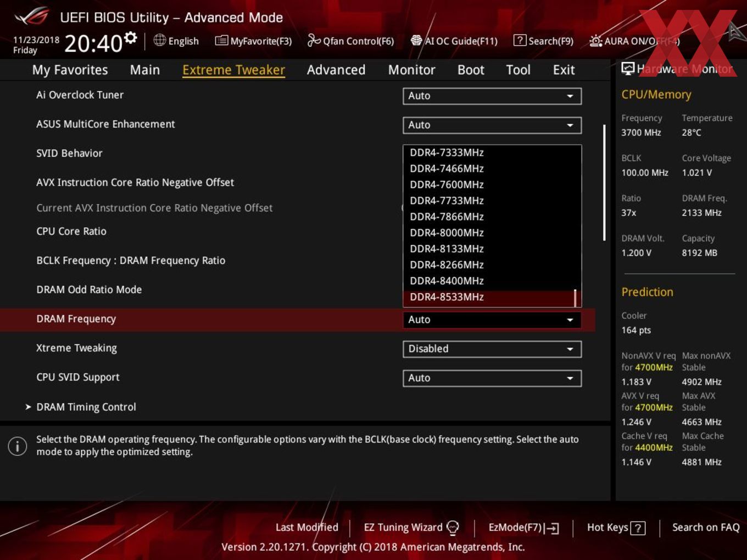The image size is (747, 560).
Task: Open the Tool tab
Action: [x=518, y=70]
